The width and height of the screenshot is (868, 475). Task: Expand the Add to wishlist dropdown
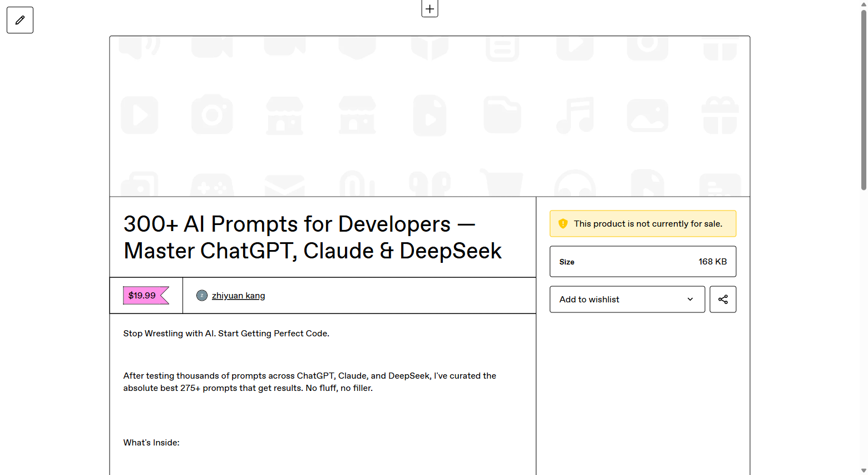tap(627, 300)
